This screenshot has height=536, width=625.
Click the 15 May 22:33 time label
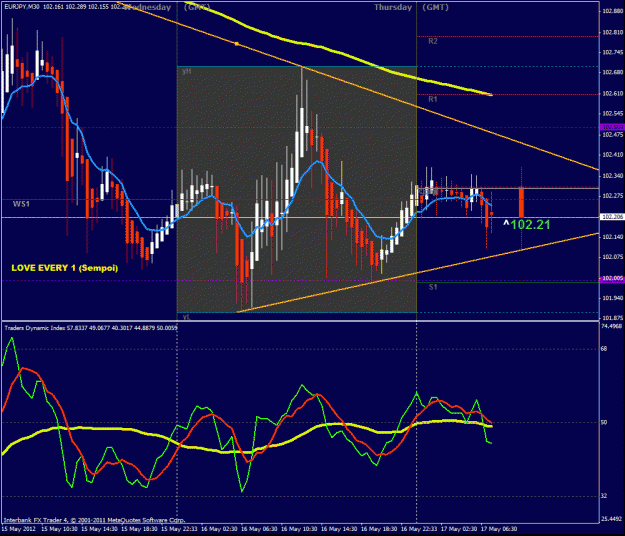[x=179, y=529]
